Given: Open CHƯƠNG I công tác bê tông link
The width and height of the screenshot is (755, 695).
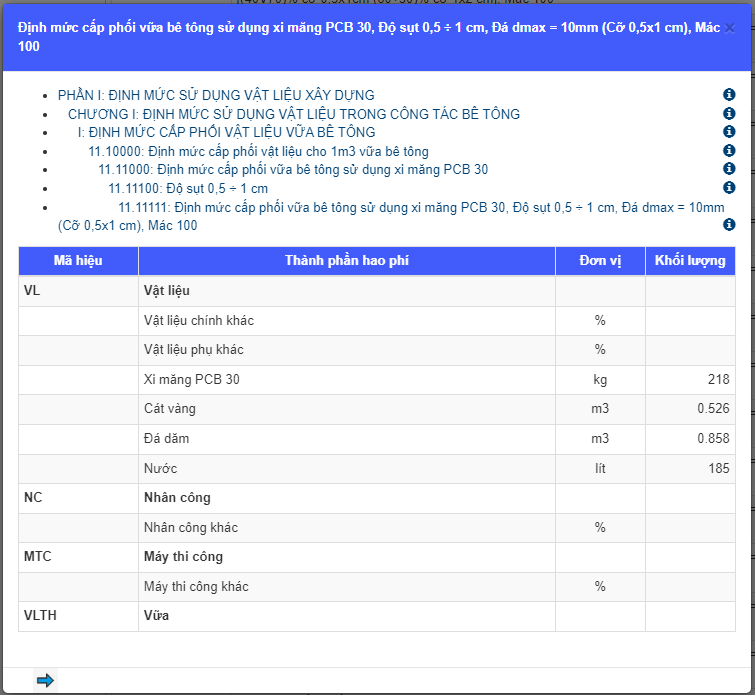Looking at the screenshot, I should (x=294, y=114).
